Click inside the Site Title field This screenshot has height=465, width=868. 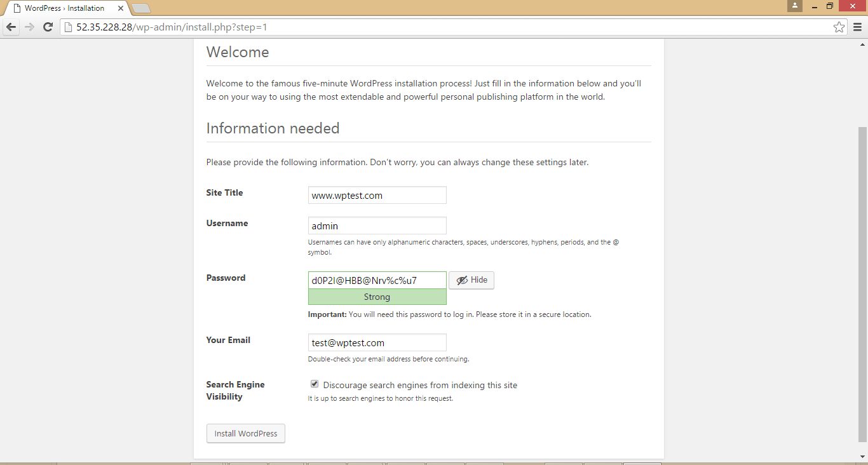point(377,194)
